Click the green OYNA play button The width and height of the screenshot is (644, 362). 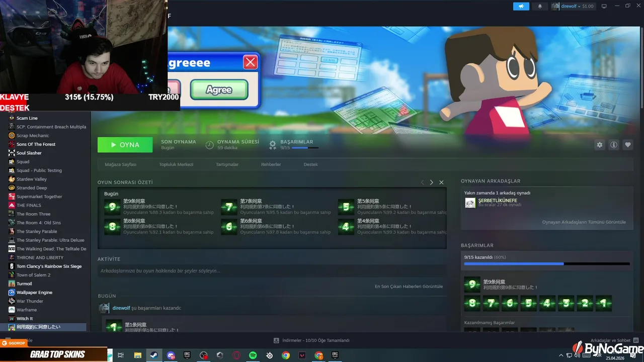[x=125, y=145]
